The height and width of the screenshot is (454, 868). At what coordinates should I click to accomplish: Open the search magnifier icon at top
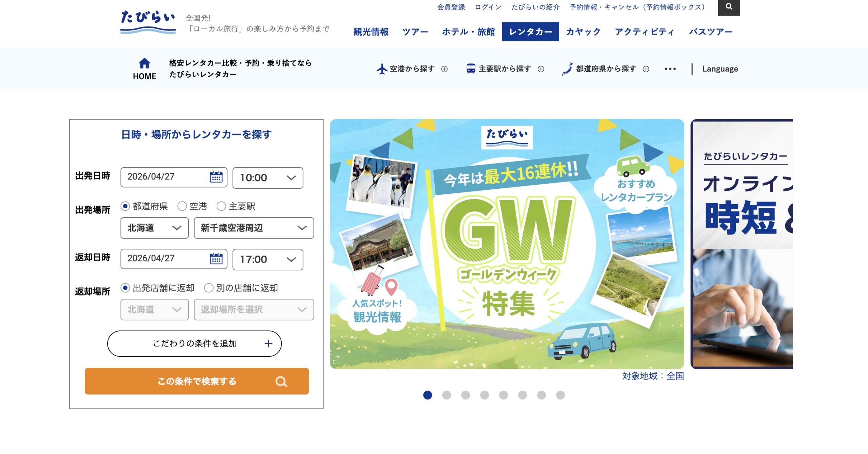(729, 7)
